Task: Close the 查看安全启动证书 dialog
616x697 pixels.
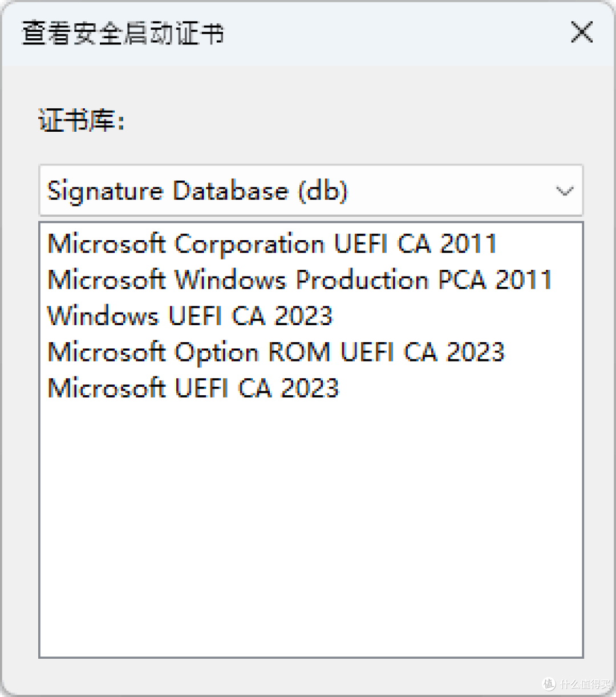Action: 582,33
